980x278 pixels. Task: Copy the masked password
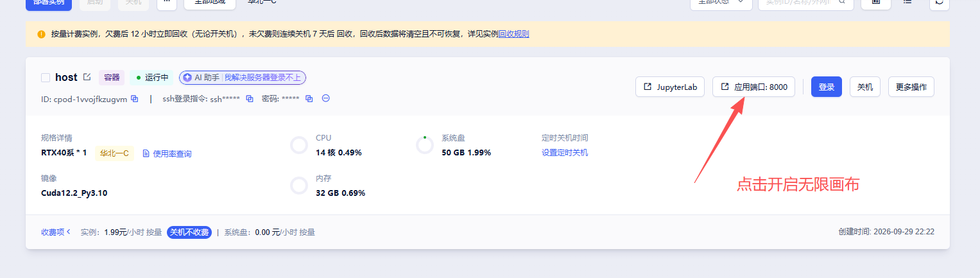(x=309, y=99)
